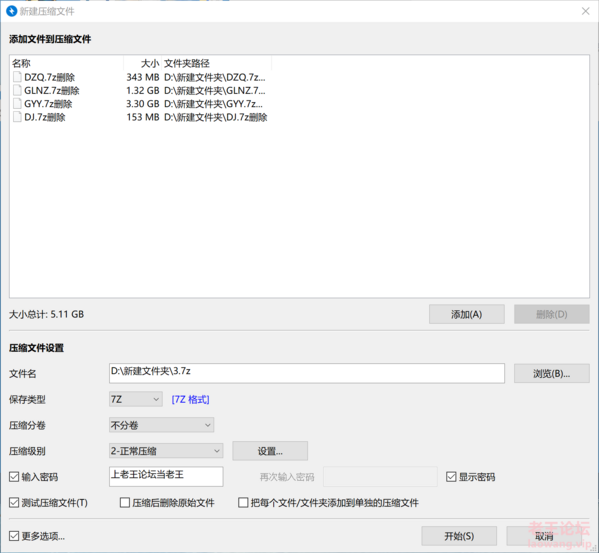This screenshot has width=599, height=553.
Task: Select the DJ.7z删除 file icon
Action: 17,117
